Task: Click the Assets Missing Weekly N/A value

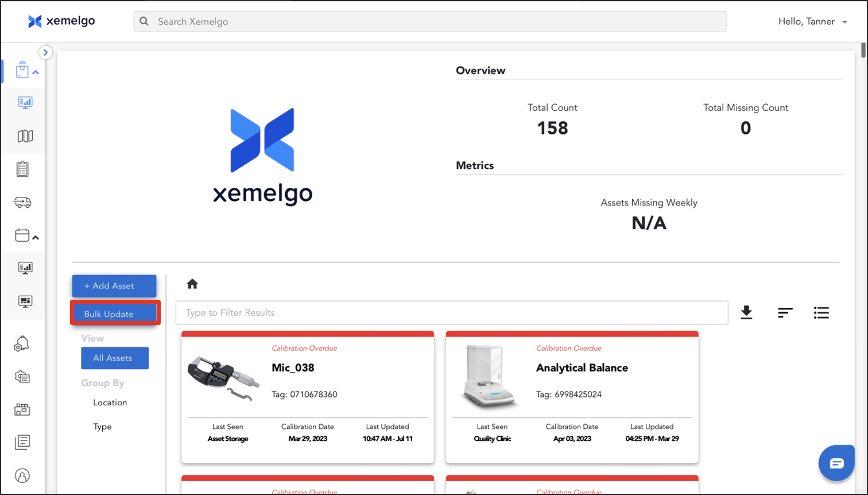Action: (649, 223)
